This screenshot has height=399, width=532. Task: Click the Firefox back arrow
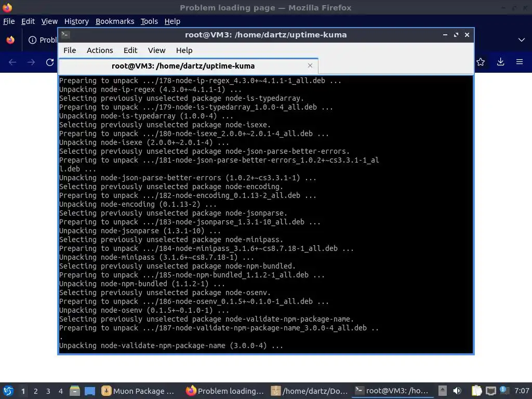pyautogui.click(x=12, y=62)
